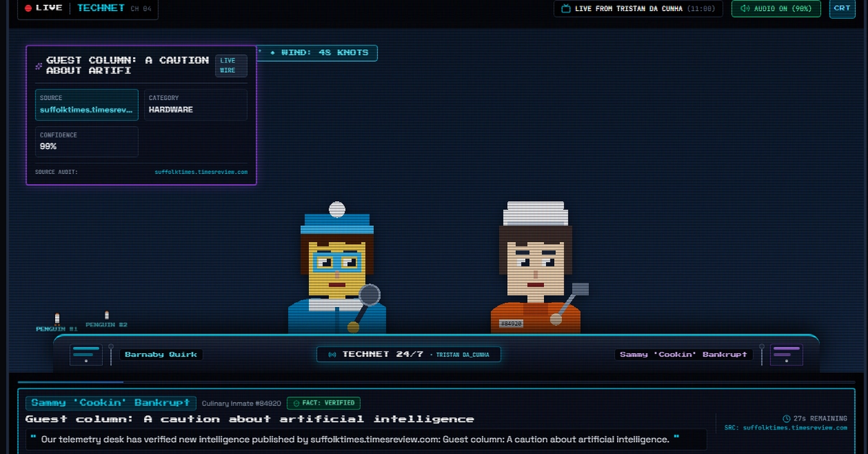Click the Barnaby Quirk nameplate
868x454 pixels.
pyautogui.click(x=161, y=355)
